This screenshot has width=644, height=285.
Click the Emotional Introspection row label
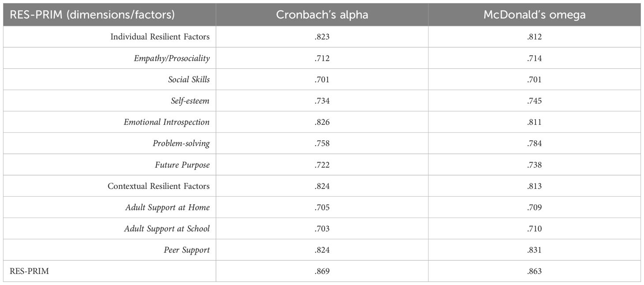click(167, 122)
